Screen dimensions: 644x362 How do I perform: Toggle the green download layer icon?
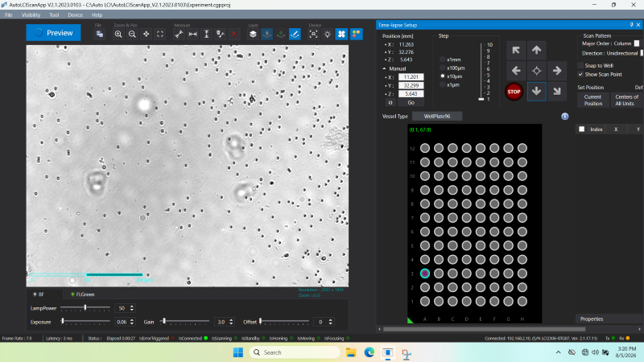[x=281, y=34]
